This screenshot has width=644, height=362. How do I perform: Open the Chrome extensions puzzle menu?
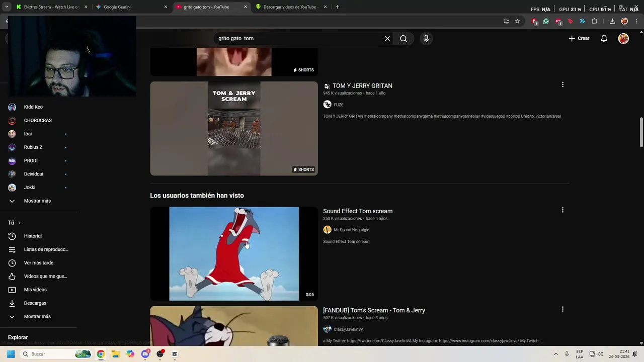tap(594, 21)
